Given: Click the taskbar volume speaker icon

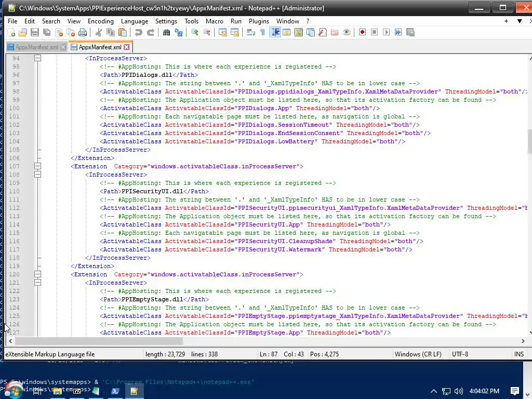Looking at the screenshot, I should pyautogui.click(x=458, y=391).
